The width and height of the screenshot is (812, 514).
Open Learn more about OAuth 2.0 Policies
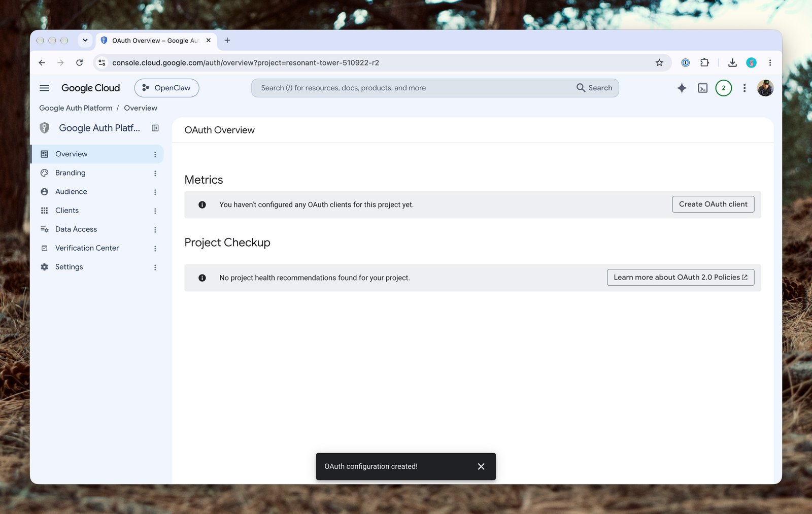(681, 277)
